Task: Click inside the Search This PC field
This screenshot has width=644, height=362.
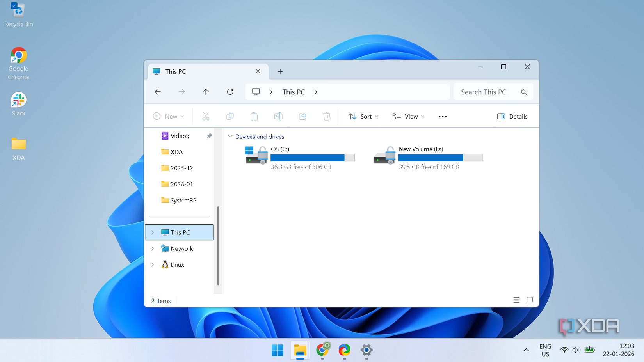Action: [488, 92]
